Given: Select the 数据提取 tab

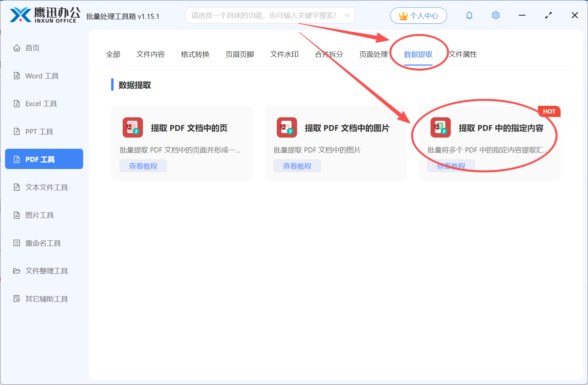Looking at the screenshot, I should [x=418, y=54].
